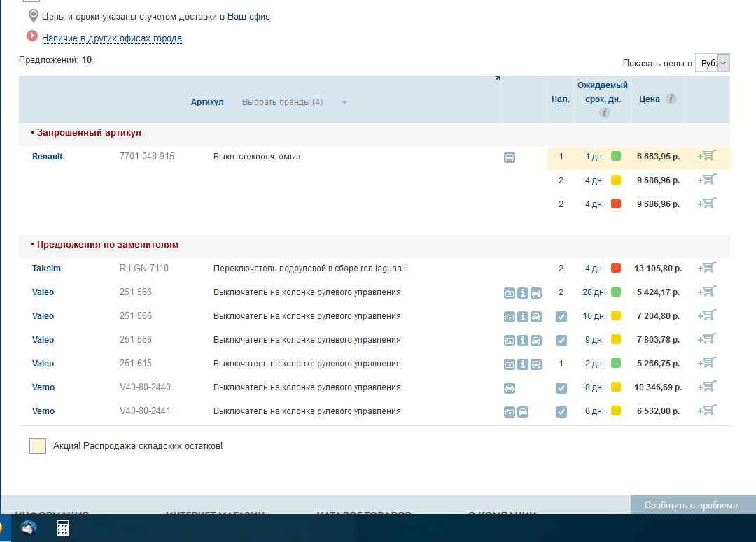Expand Наличие в других офисах города
The height and width of the screenshot is (542, 756).
pyautogui.click(x=111, y=38)
